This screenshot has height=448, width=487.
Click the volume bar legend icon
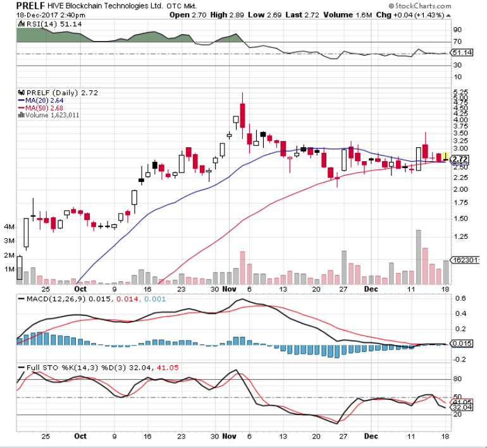tap(21, 115)
